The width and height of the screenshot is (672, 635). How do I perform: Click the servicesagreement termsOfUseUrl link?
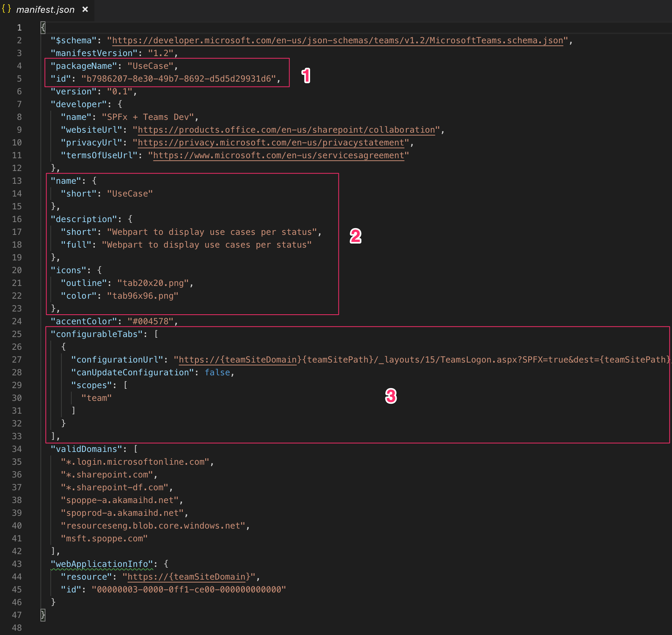click(279, 155)
